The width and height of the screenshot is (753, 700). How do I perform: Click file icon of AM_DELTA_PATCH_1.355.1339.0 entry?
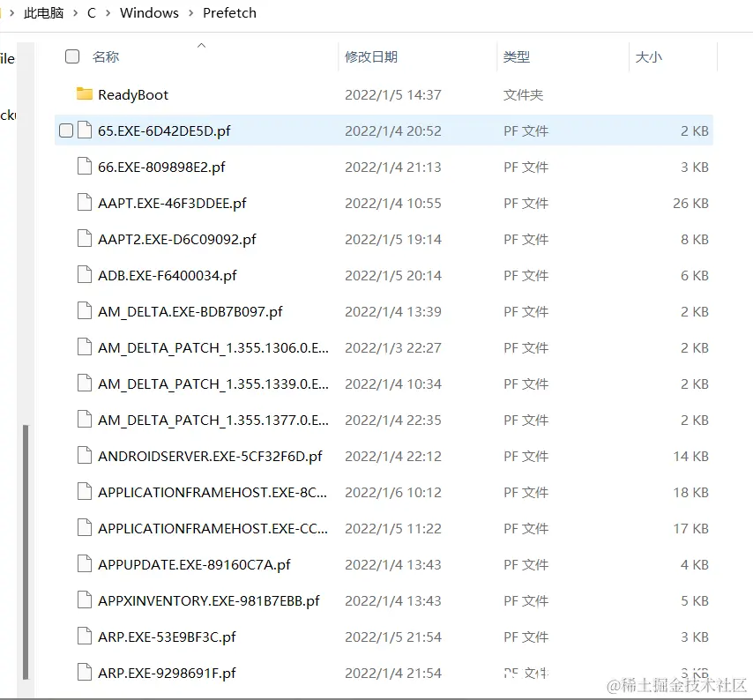click(85, 384)
